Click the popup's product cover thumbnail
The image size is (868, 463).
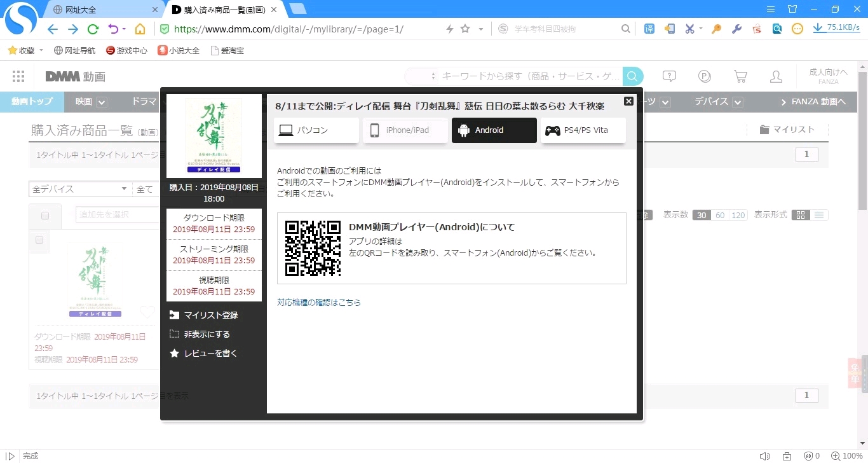214,136
